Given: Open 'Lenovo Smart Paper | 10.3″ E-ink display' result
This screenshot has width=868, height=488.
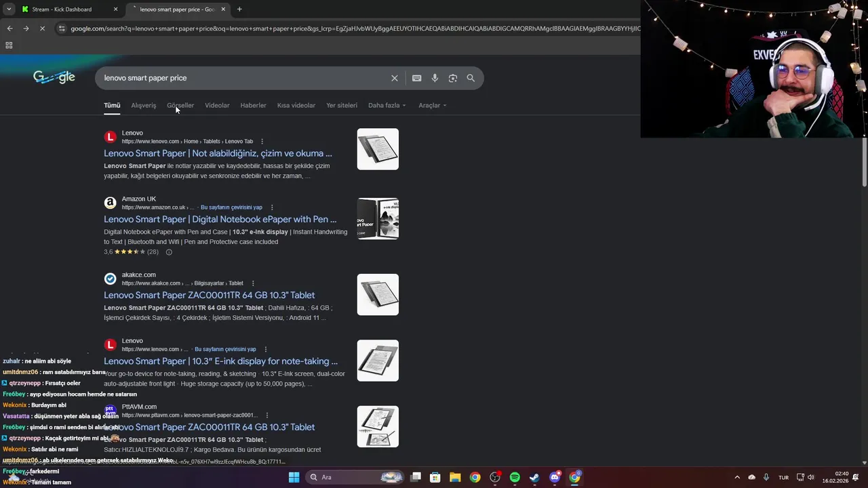Looking at the screenshot, I should 220,361.
